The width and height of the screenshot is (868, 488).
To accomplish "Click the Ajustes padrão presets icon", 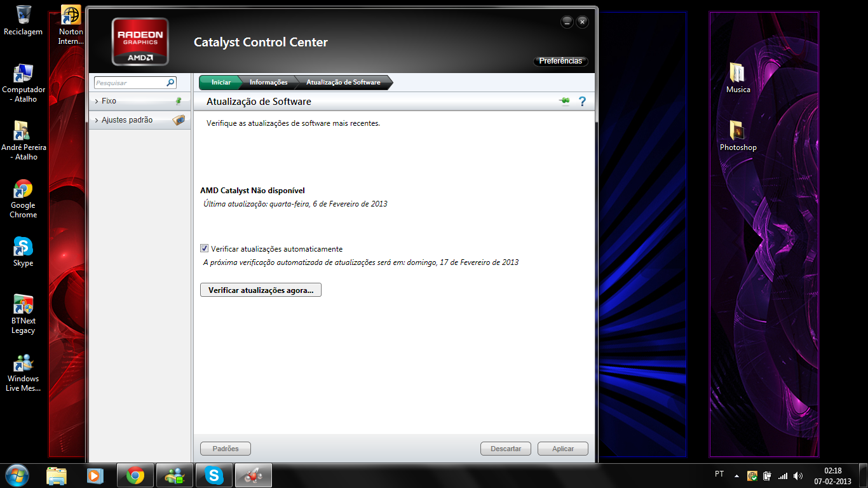I will click(179, 120).
